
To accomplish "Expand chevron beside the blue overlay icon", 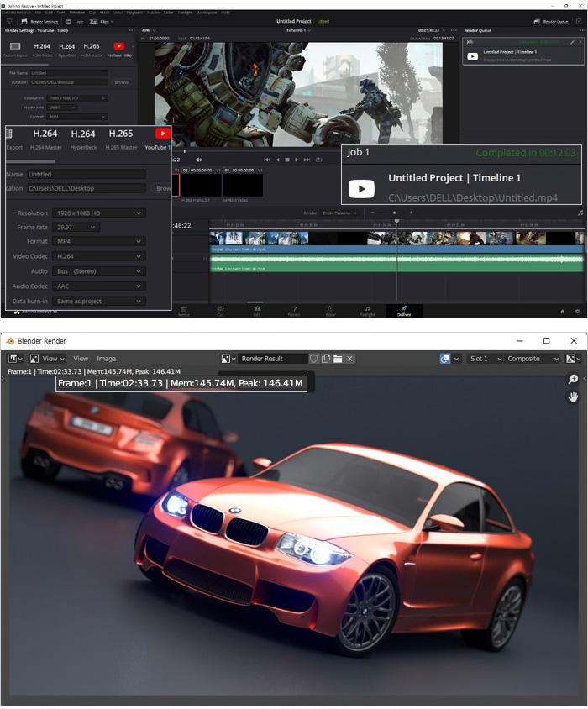I will [x=456, y=359].
